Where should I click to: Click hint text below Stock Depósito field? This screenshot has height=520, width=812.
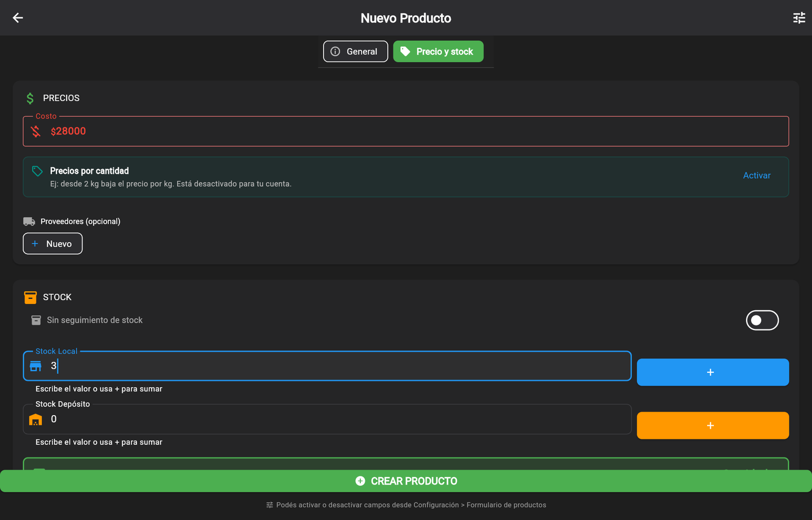click(x=99, y=442)
